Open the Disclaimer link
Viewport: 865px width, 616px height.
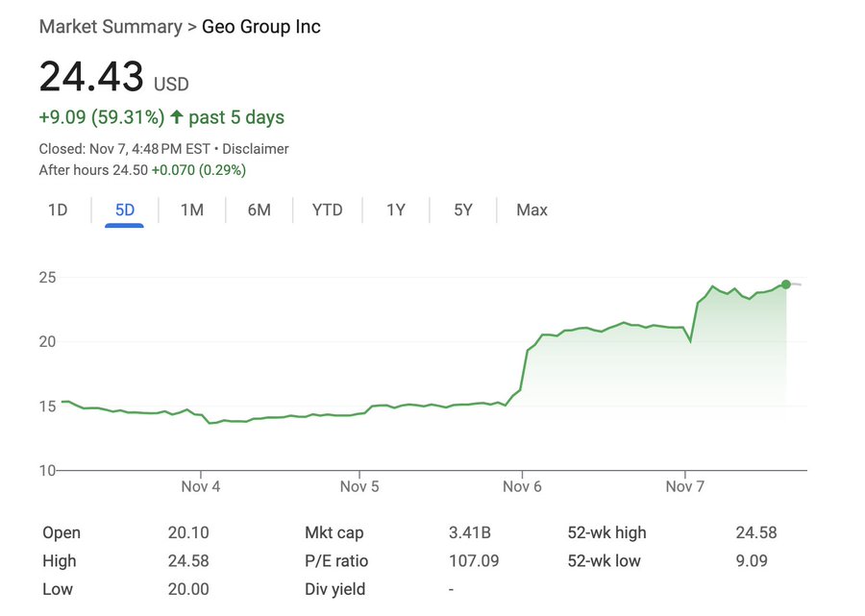pyautogui.click(x=256, y=149)
